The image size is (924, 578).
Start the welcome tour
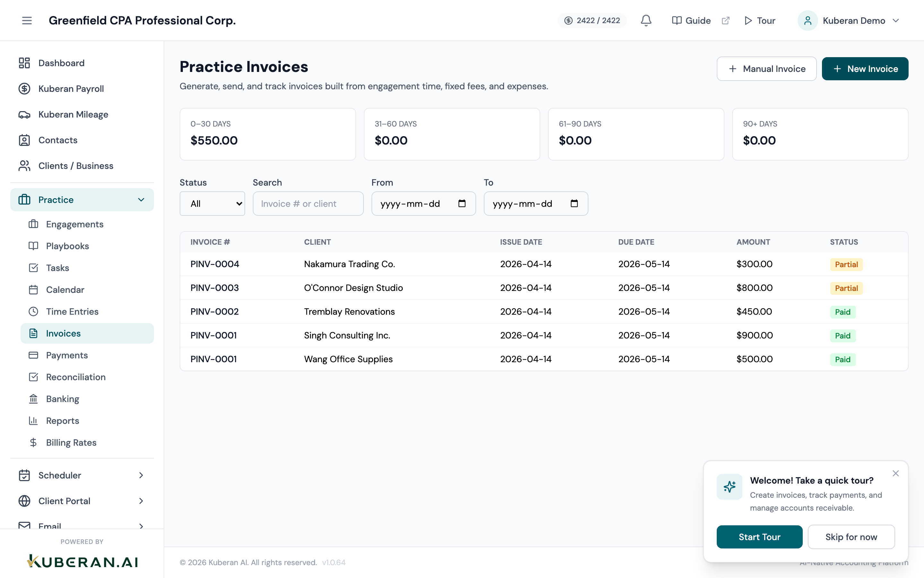click(x=759, y=537)
